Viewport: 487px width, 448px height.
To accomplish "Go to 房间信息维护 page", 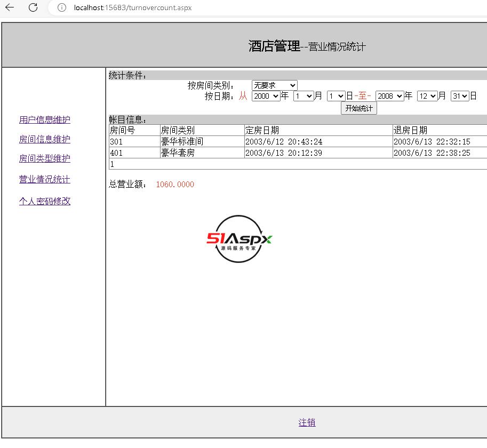I will [45, 139].
